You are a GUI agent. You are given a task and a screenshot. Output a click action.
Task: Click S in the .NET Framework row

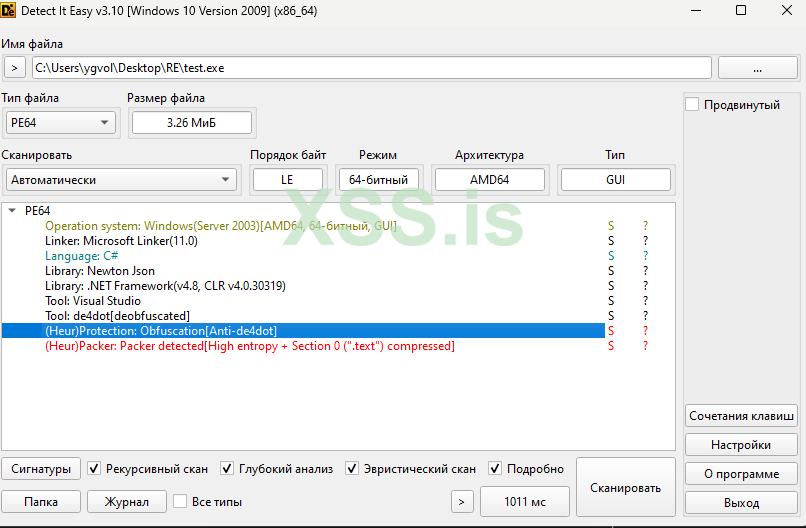[611, 285]
